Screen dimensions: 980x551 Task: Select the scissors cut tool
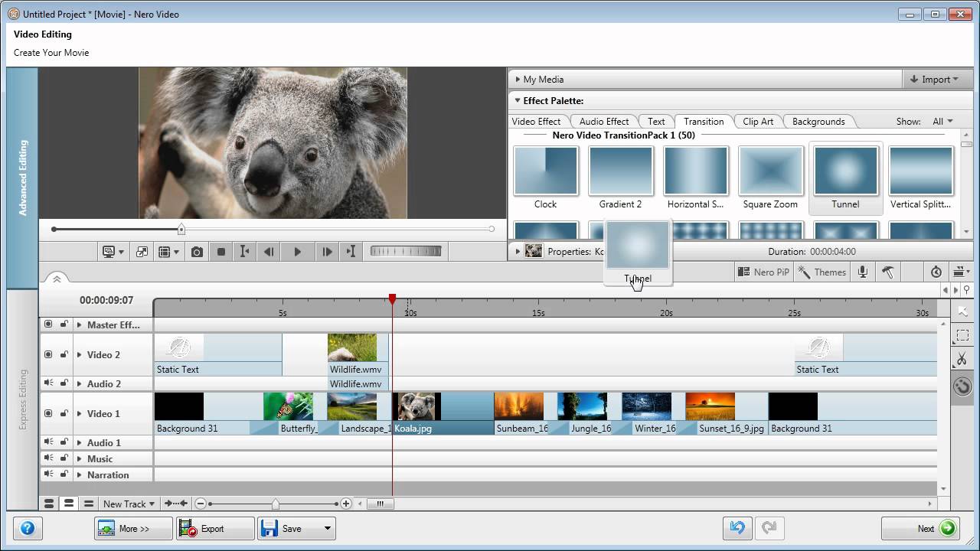coord(962,359)
